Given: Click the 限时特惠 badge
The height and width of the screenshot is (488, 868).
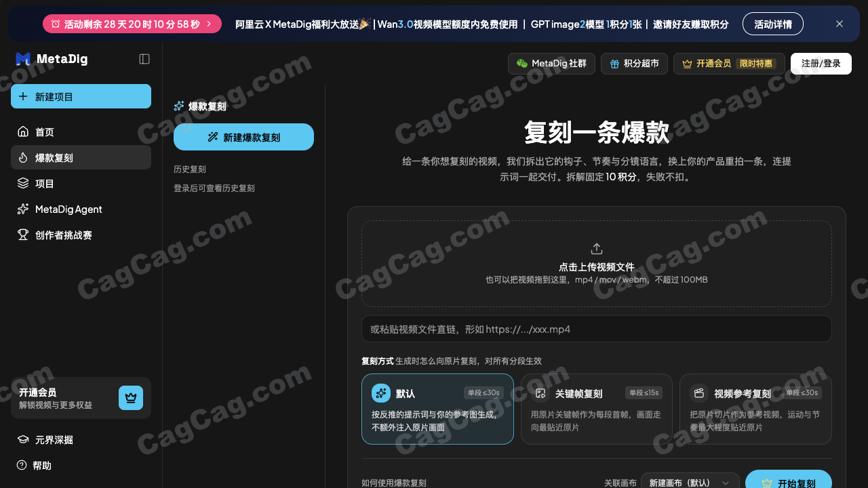Looking at the screenshot, I should tap(755, 63).
